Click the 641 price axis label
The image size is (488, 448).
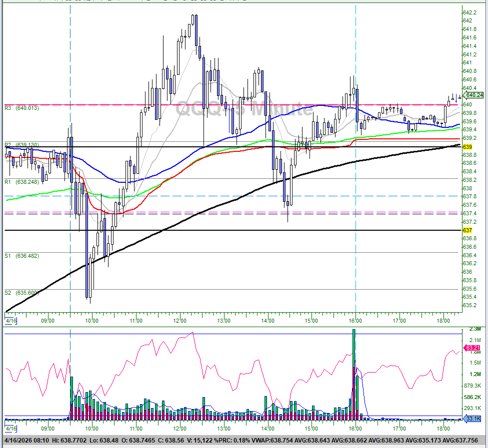pos(467,62)
